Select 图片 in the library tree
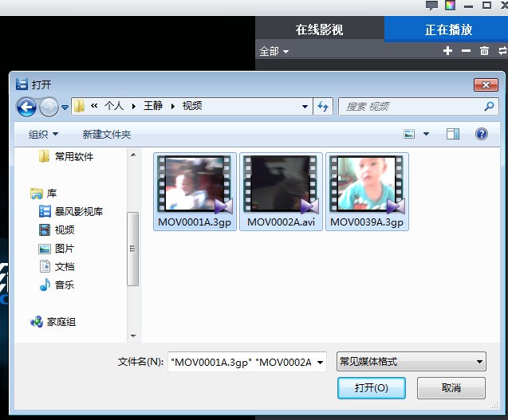Screen dimensions: 508x420 tap(64, 249)
